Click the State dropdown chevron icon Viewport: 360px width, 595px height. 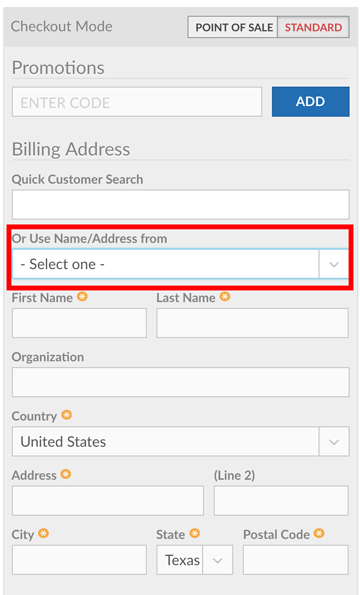click(x=217, y=560)
